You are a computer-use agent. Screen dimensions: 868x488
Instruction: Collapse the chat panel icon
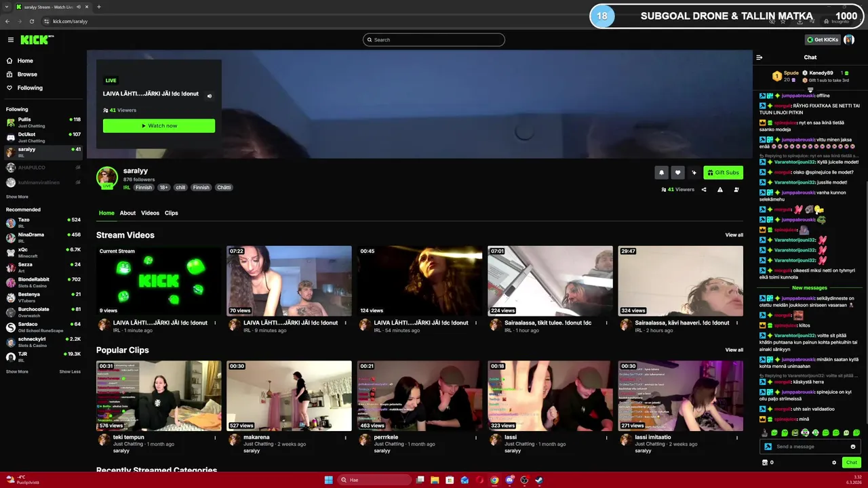click(x=759, y=58)
